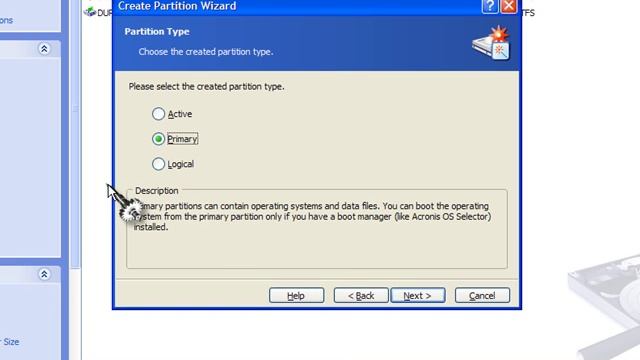Open help via title bar question mark icon
Viewport: 640px width, 360px height.
click(490, 6)
